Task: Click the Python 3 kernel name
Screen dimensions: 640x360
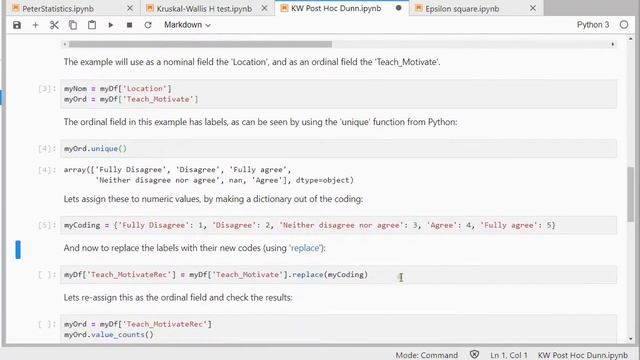Action: click(593, 25)
